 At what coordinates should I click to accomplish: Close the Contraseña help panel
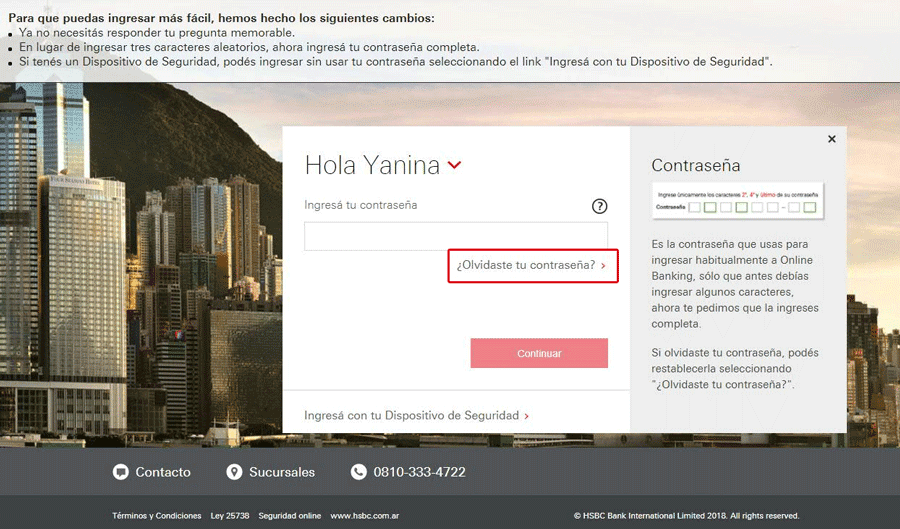click(x=832, y=139)
